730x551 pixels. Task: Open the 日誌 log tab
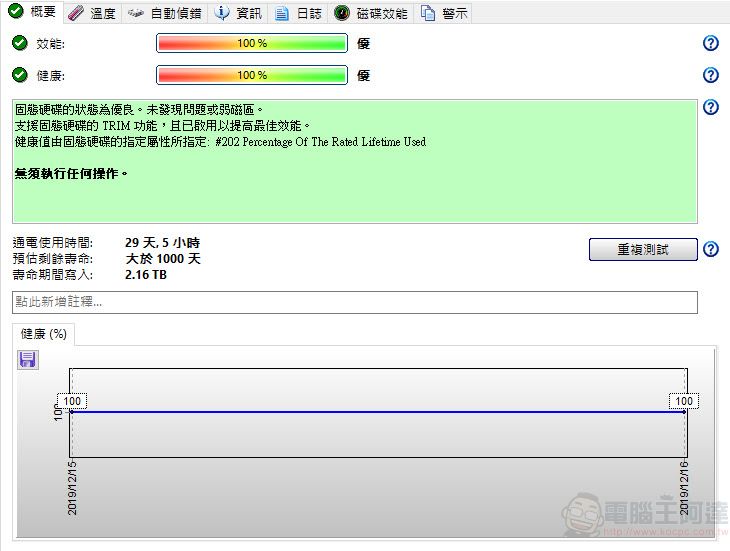click(298, 13)
